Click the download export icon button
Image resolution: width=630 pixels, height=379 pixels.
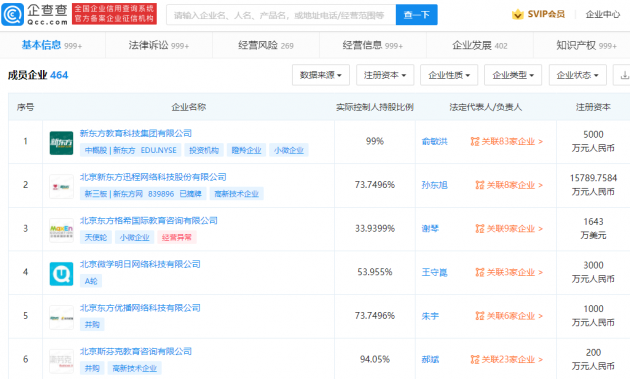click(x=623, y=75)
